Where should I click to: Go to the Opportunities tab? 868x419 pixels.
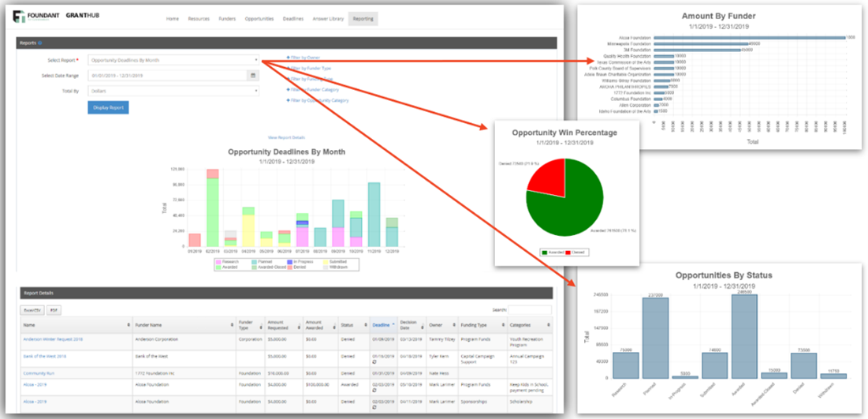(259, 18)
